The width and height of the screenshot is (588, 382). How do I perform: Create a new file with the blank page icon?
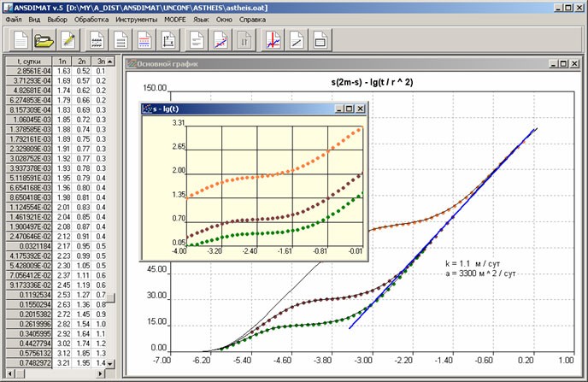(21, 39)
